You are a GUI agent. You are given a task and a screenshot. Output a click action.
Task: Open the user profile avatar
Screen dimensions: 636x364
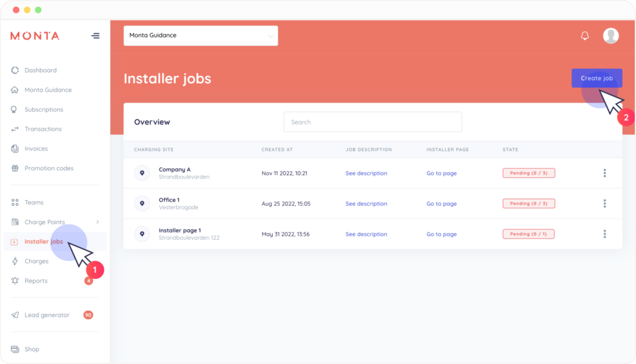coord(611,35)
